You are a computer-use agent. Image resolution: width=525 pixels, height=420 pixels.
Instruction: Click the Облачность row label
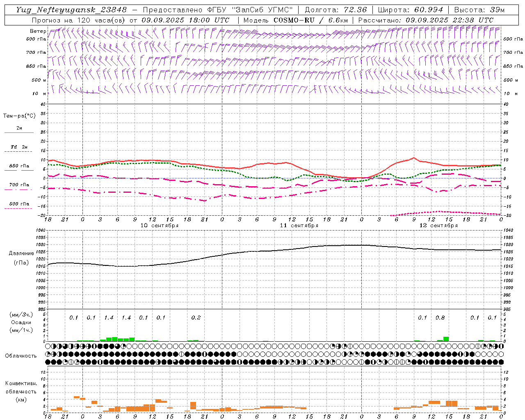(21, 356)
